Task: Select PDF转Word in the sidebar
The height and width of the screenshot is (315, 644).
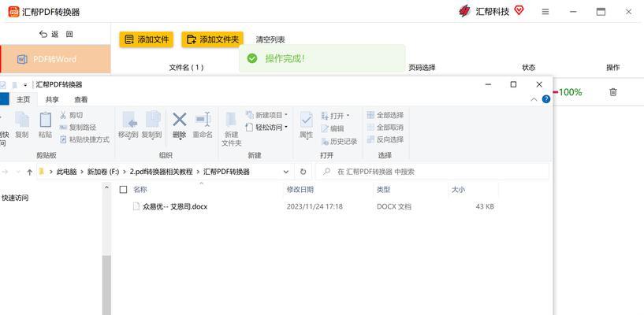Action: click(x=55, y=59)
